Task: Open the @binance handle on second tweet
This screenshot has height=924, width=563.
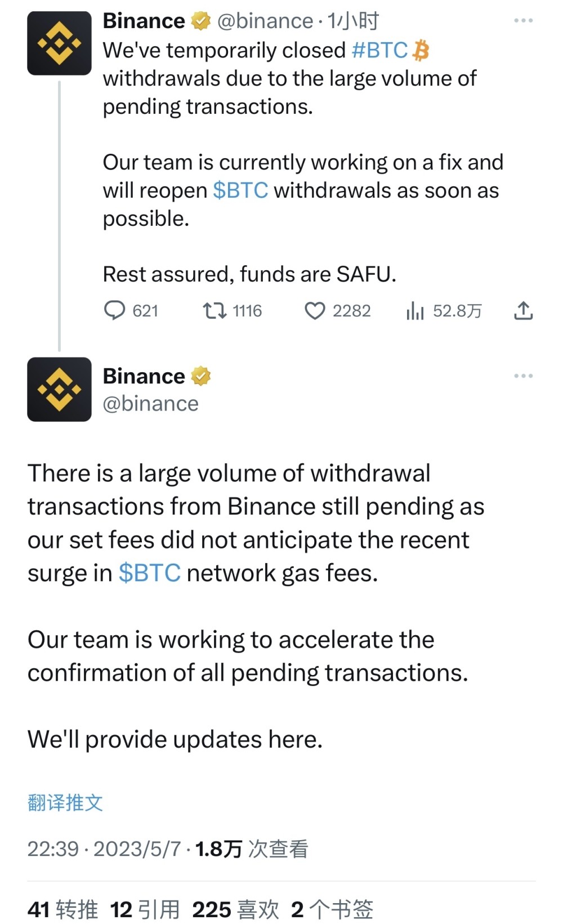Action: coord(150,404)
